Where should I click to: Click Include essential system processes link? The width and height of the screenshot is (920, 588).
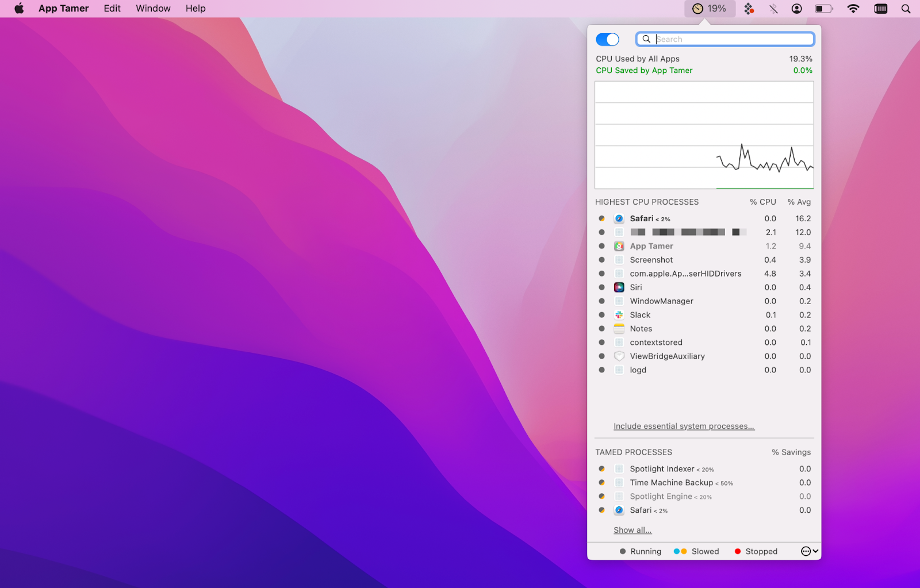[x=684, y=426]
